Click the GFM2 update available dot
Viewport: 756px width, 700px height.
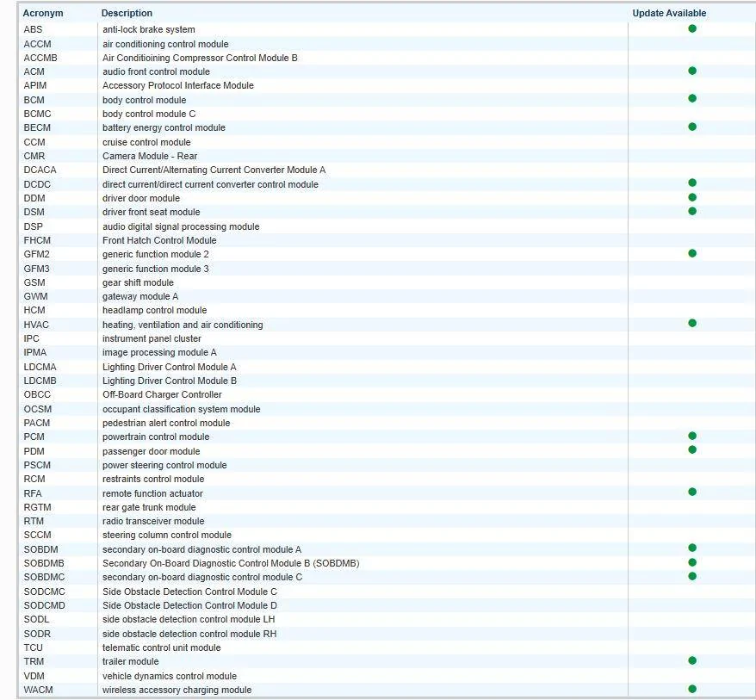[x=692, y=253]
